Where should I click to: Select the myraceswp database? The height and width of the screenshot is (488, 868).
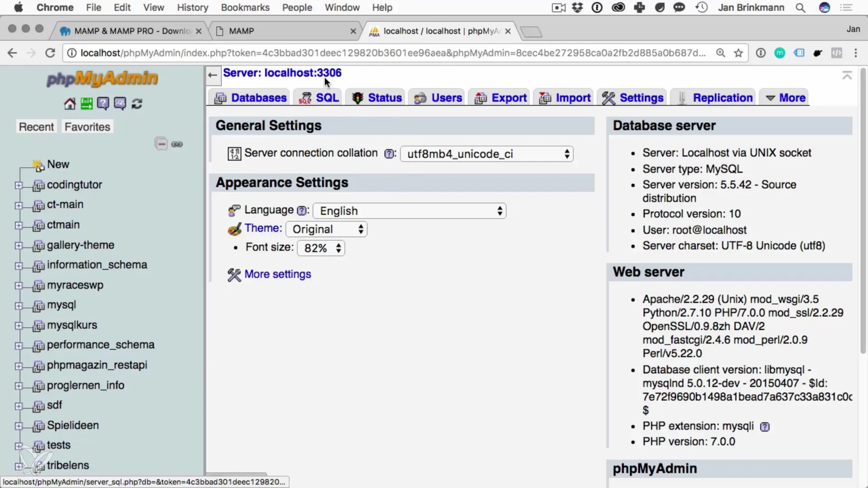coord(75,286)
